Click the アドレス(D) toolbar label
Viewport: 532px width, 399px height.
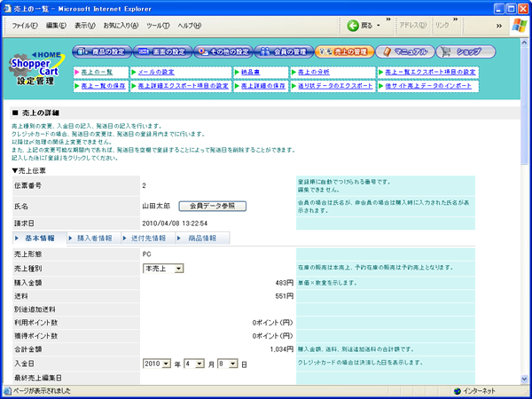[x=413, y=26]
